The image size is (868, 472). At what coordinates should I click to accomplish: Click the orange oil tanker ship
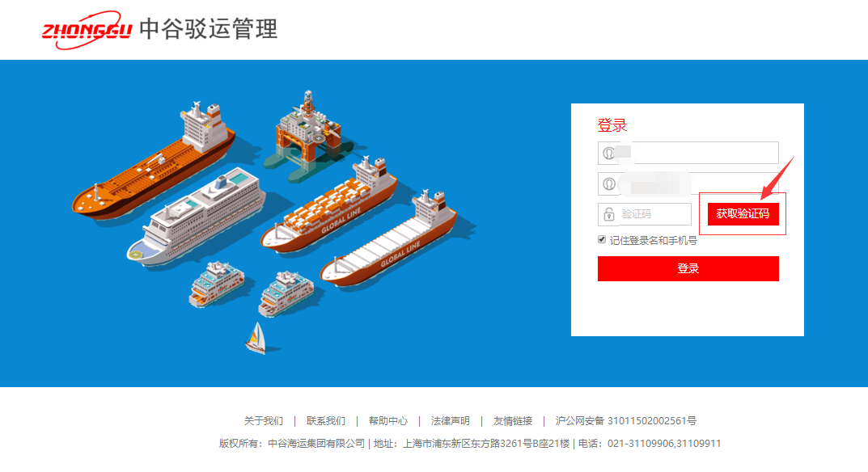tap(154, 159)
